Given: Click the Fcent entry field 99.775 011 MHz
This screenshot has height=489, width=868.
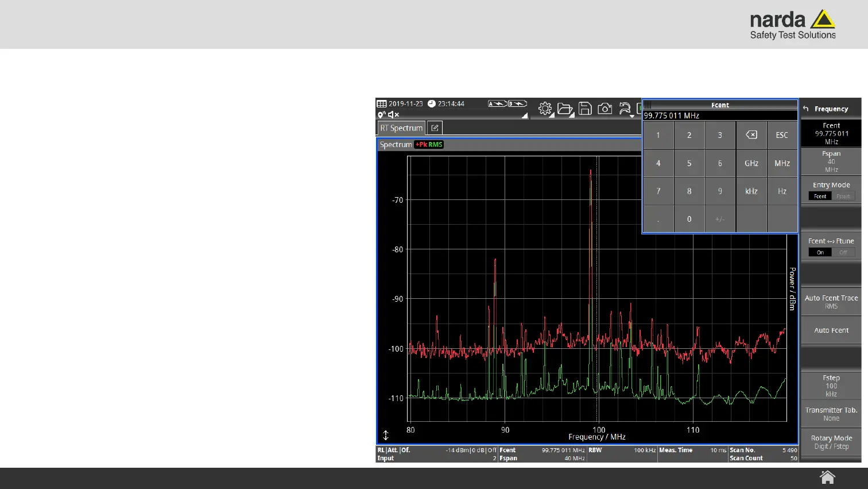Looking at the screenshot, I should click(x=720, y=115).
